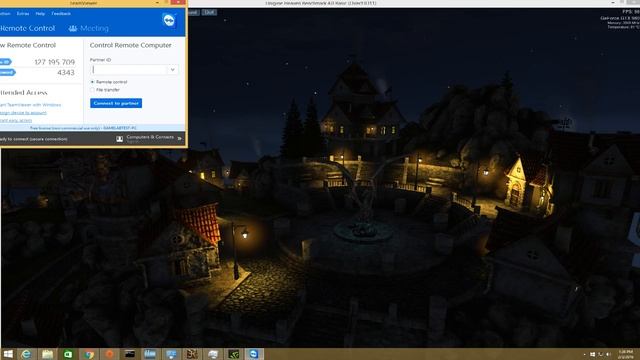The width and height of the screenshot is (640, 360).
Task: Open the Nvidia green logo taskbar icon
Action: tap(233, 354)
